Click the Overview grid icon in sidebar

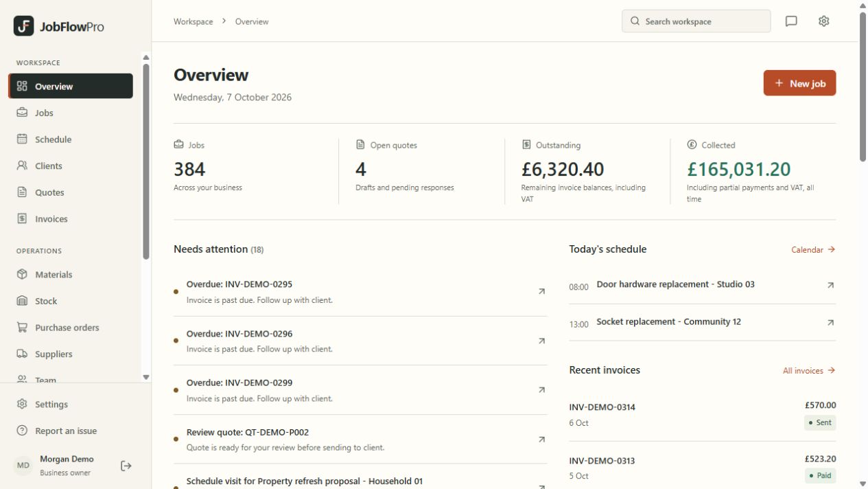(x=22, y=87)
